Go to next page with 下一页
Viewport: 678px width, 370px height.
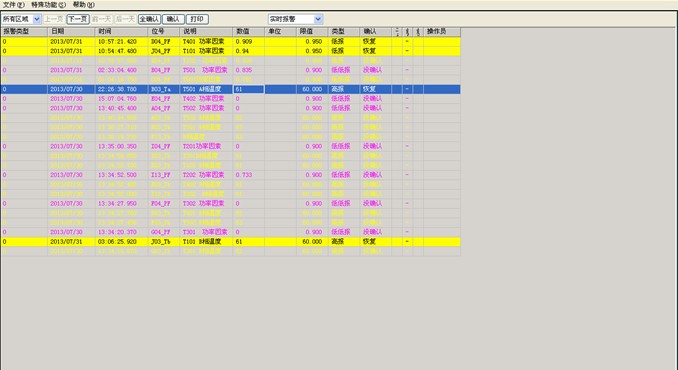pos(78,19)
